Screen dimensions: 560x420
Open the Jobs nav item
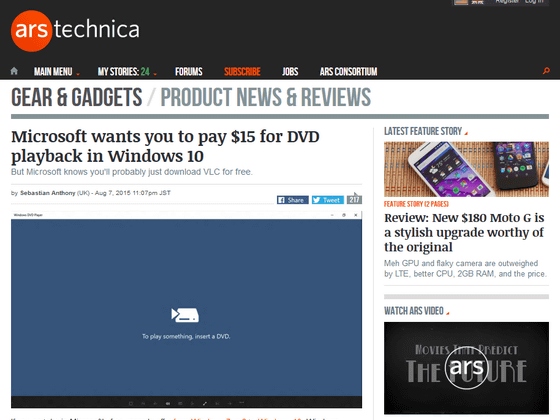[290, 72]
